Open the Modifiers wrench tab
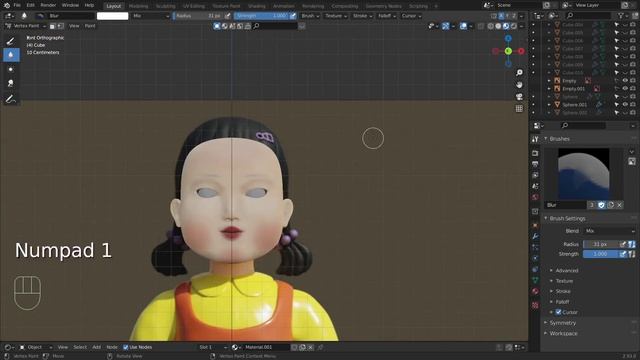The image size is (640, 360). pos(535,236)
